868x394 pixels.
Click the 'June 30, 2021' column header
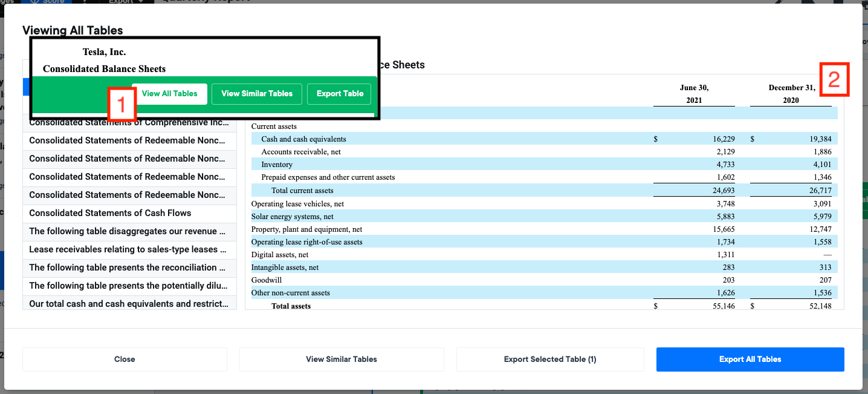click(x=694, y=94)
